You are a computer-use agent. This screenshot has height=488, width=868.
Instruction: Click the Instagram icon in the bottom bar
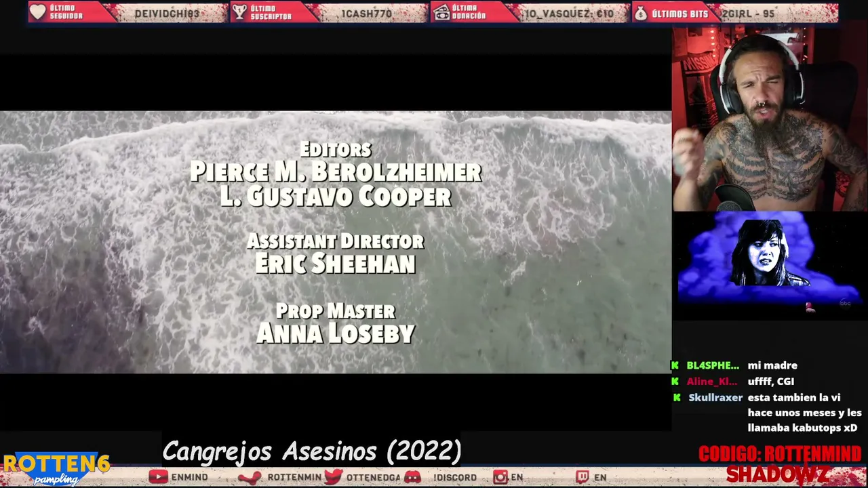tap(500, 477)
